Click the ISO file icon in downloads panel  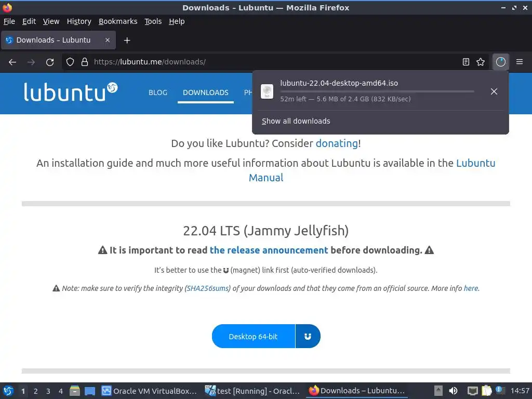pos(267,91)
